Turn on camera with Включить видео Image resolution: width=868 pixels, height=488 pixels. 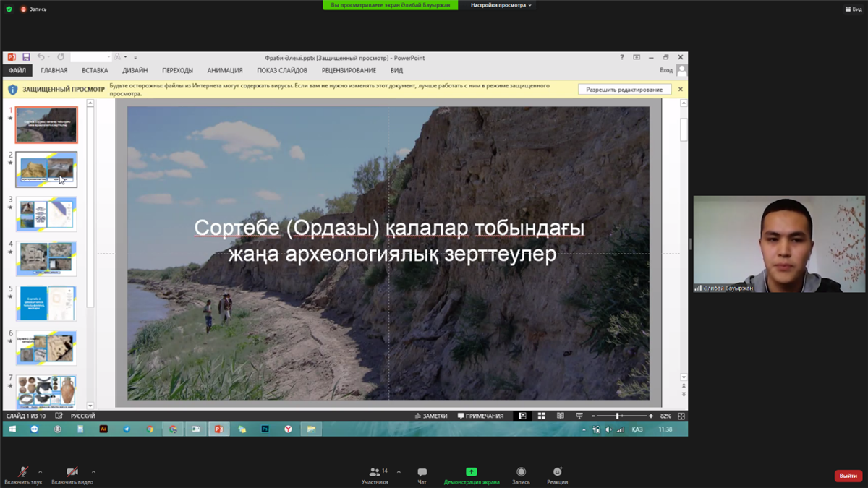72,472
